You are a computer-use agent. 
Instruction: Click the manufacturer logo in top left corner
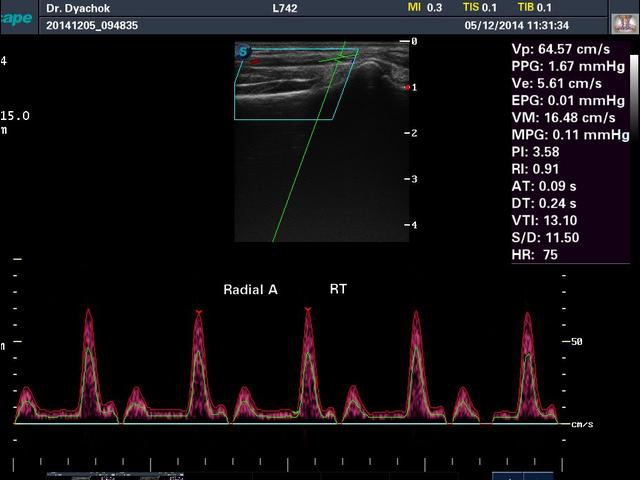pyautogui.click(x=17, y=17)
